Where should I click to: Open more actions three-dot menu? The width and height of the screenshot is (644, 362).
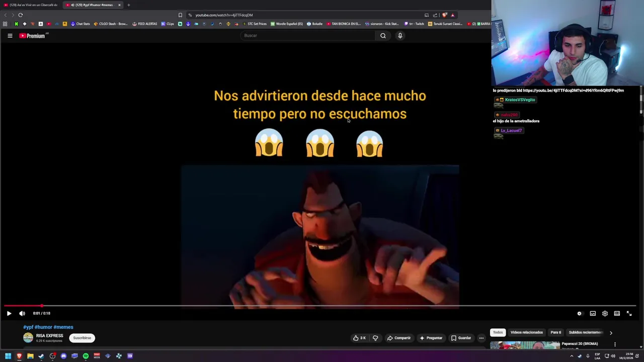click(481, 338)
